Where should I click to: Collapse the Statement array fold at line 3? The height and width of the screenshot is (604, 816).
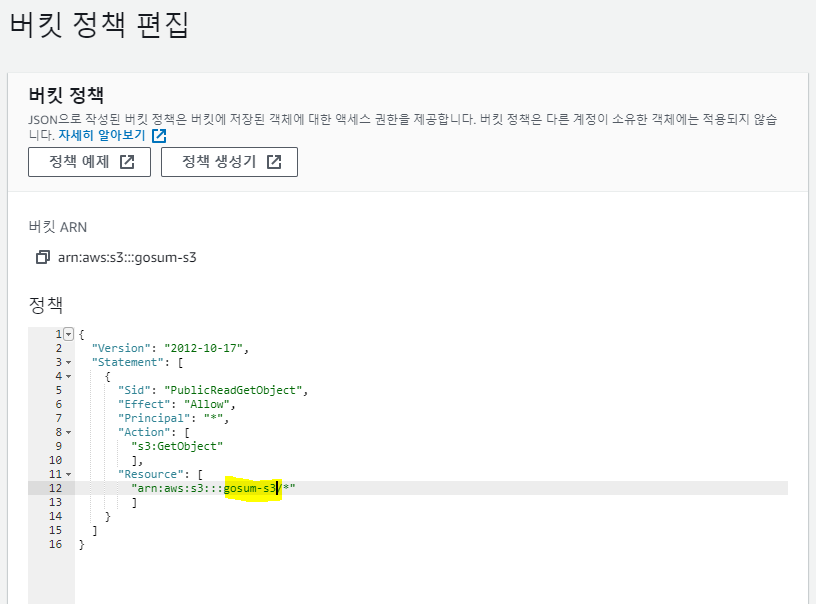[x=69, y=362]
